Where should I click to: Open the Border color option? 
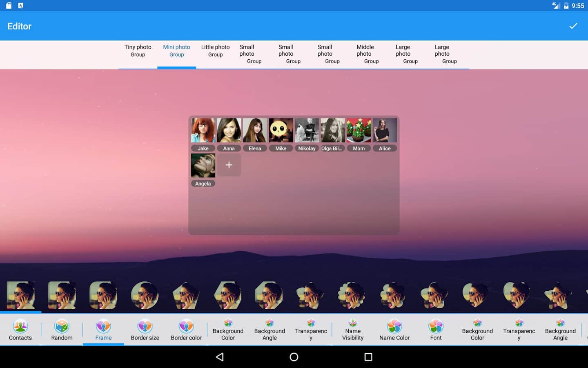tap(186, 330)
